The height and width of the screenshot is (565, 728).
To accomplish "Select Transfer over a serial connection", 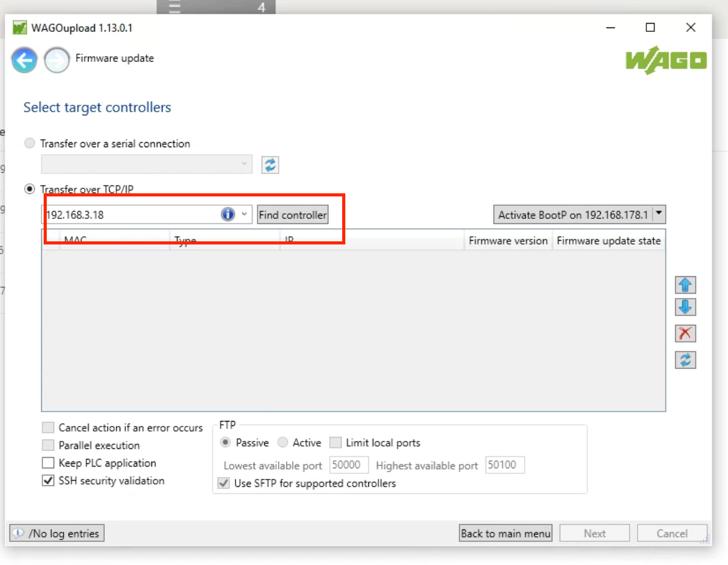I will [x=29, y=143].
